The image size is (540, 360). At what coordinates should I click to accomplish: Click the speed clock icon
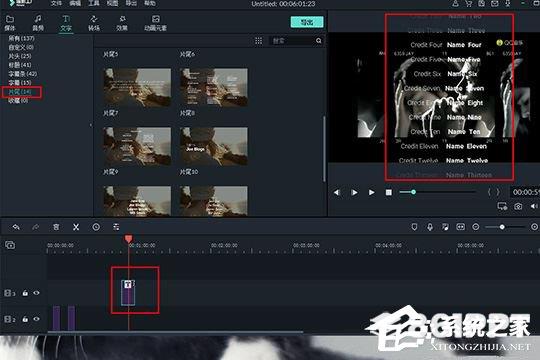pyautogui.click(x=96, y=227)
